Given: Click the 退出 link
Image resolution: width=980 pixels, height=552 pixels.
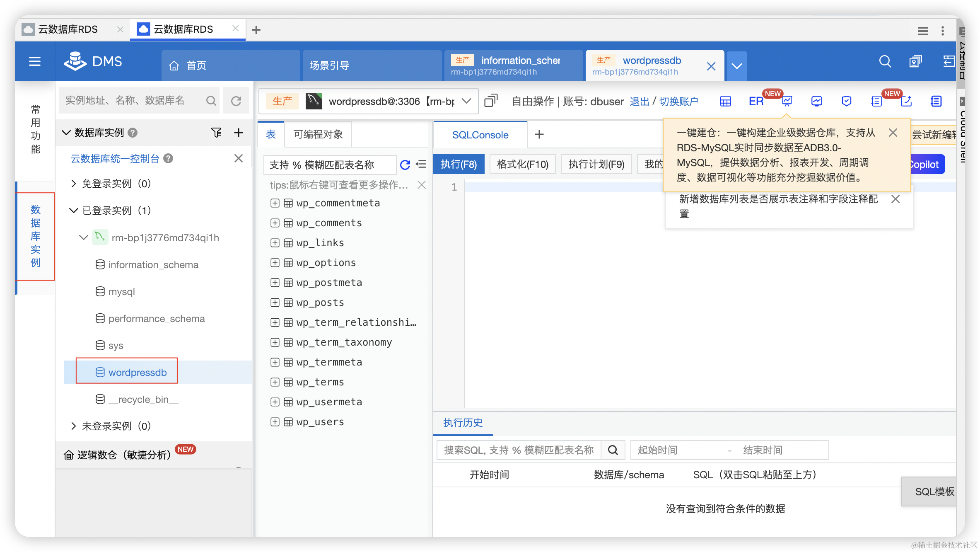Looking at the screenshot, I should point(639,102).
